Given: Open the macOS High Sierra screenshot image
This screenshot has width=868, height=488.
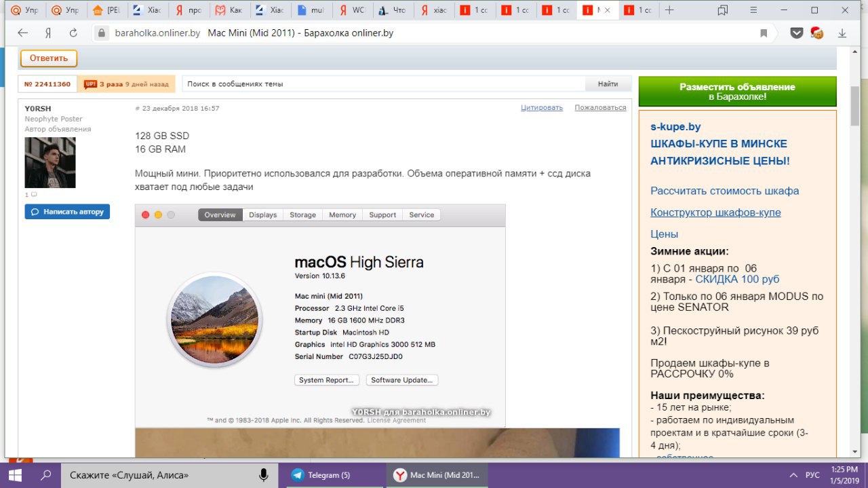Looking at the screenshot, I should (x=320, y=316).
